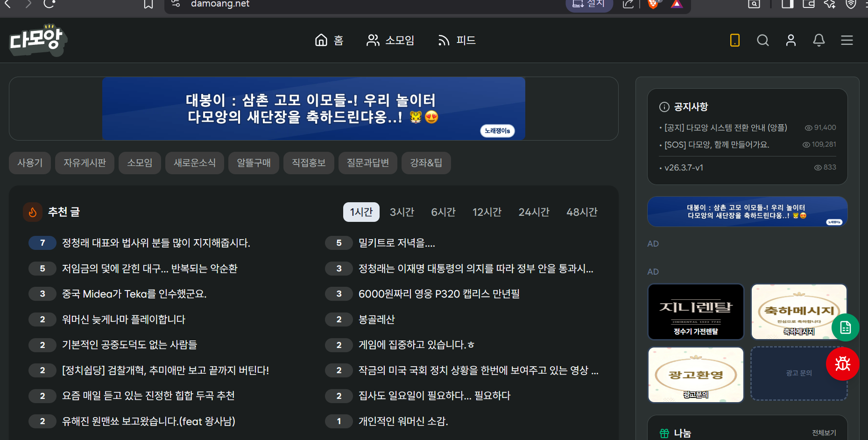Image resolution: width=868 pixels, height=440 pixels.
Task: Open post 저임금의 덫에 갇힌 대구
Action: (x=149, y=269)
